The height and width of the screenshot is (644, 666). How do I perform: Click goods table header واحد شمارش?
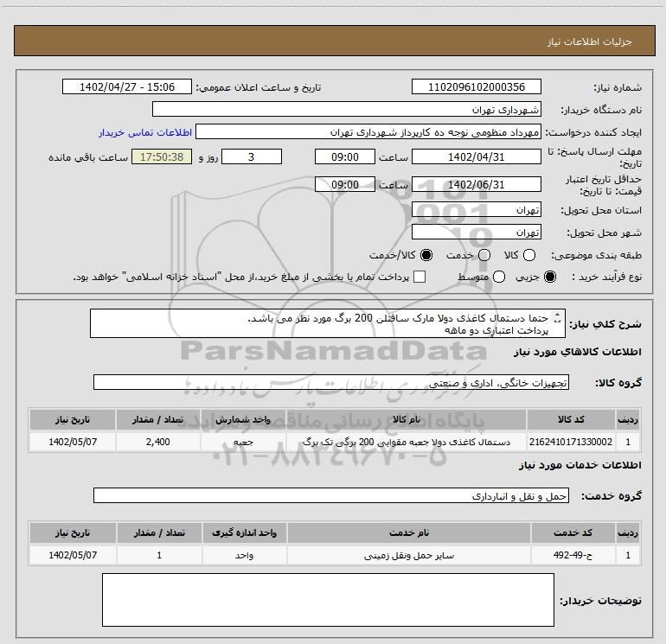pos(243,419)
